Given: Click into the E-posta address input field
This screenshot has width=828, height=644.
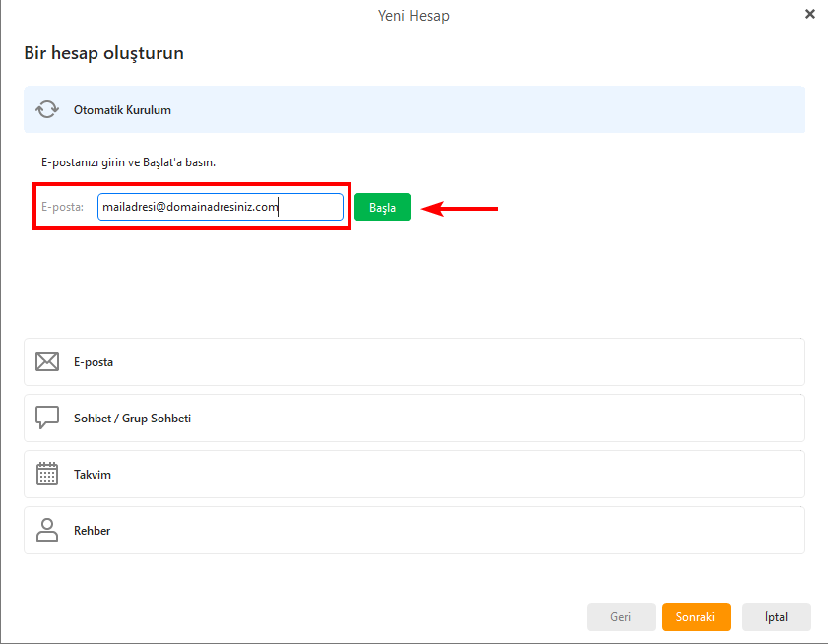Looking at the screenshot, I should (x=220, y=207).
